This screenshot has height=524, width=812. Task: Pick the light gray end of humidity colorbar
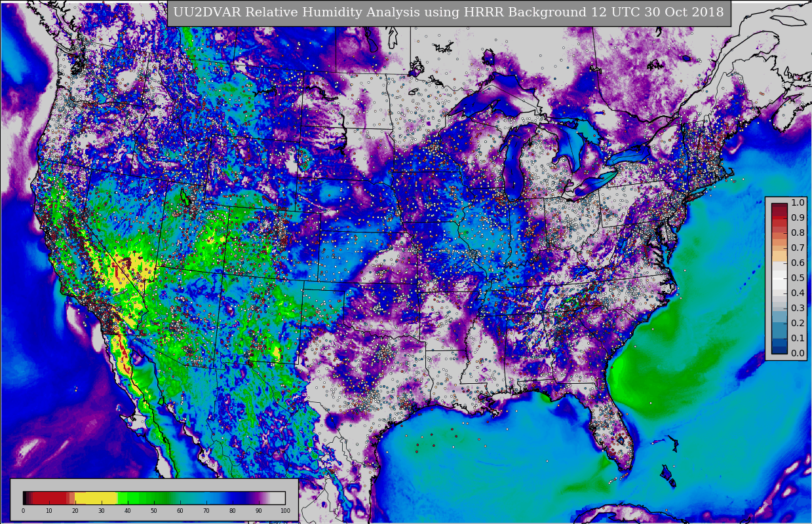[277, 498]
